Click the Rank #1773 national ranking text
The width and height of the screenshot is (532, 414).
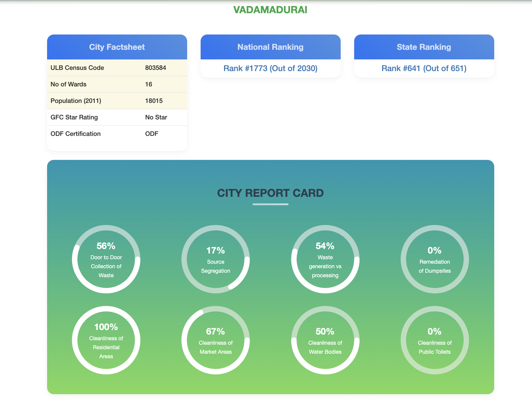(x=270, y=68)
